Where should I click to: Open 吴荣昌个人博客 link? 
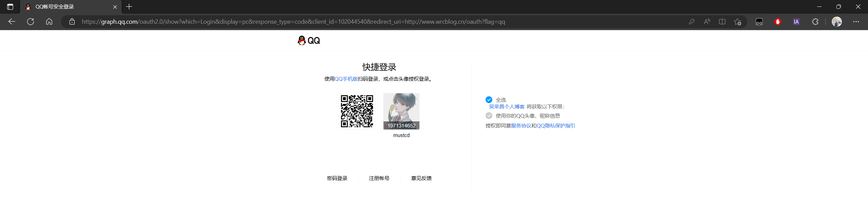[507, 107]
